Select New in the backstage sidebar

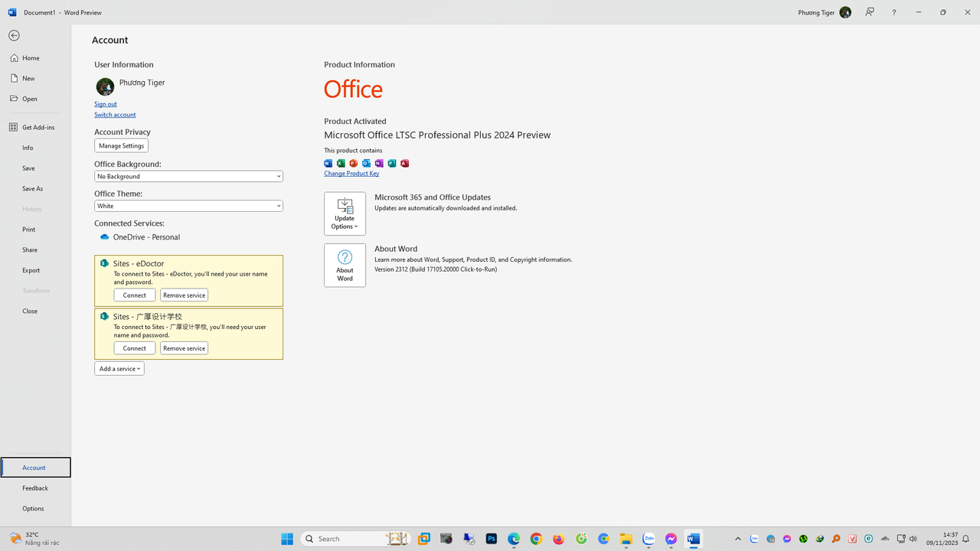tap(35, 78)
